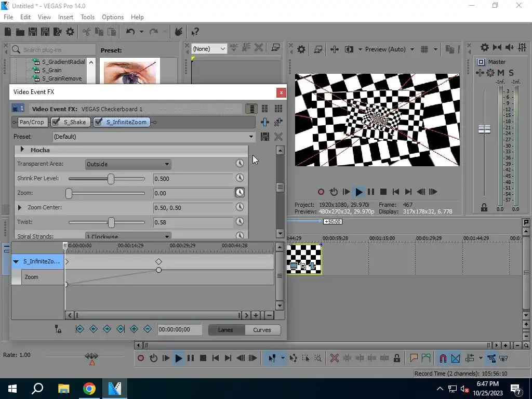This screenshot has height=399, width=532.
Task: Lock the event with padlock icon
Action: (x=396, y=358)
